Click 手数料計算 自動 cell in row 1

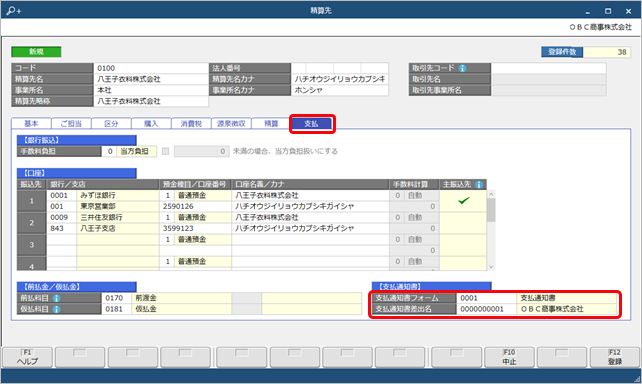421,195
